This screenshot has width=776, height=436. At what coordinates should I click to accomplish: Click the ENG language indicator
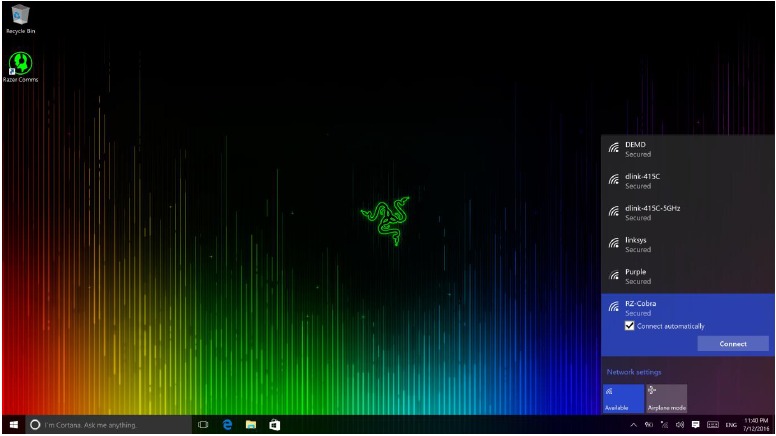click(x=731, y=425)
